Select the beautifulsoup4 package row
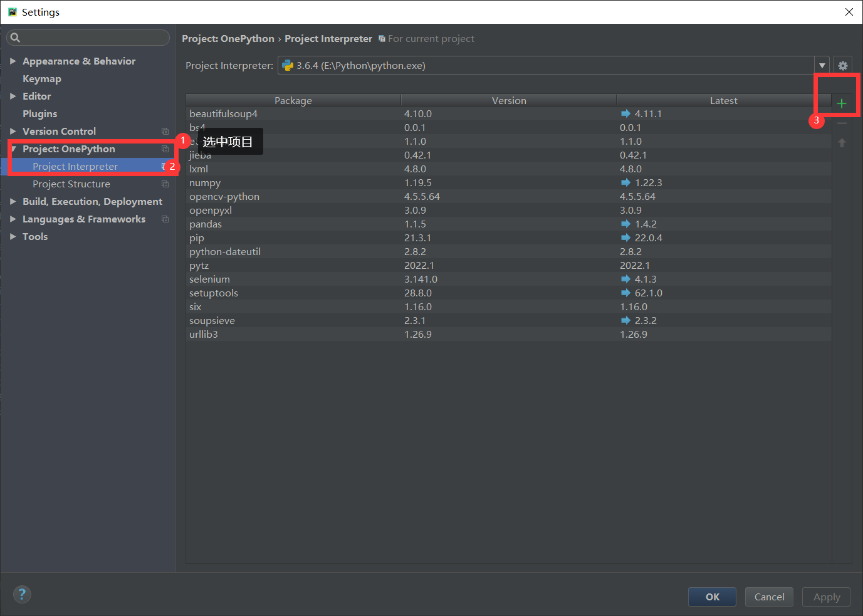The height and width of the screenshot is (616, 863). [508, 113]
